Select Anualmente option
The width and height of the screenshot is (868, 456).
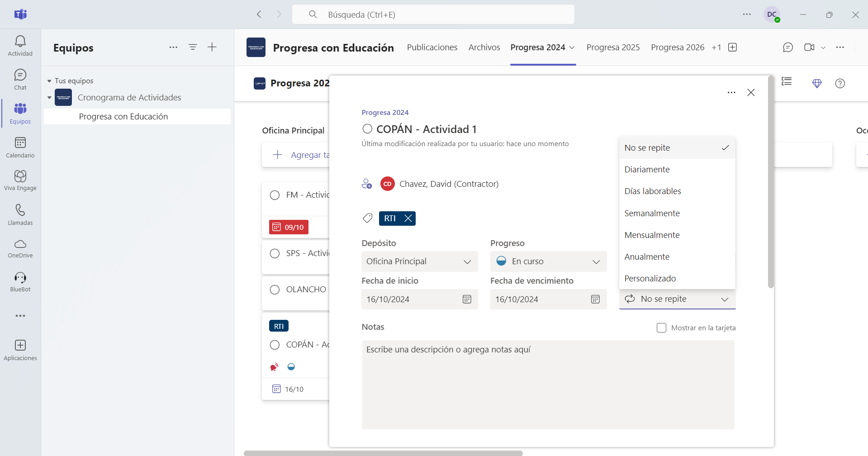pos(677,256)
